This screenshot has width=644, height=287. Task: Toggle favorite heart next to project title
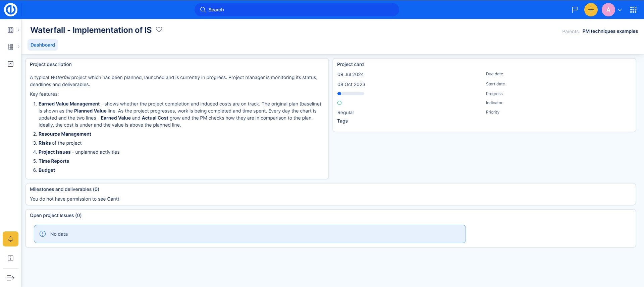click(159, 29)
